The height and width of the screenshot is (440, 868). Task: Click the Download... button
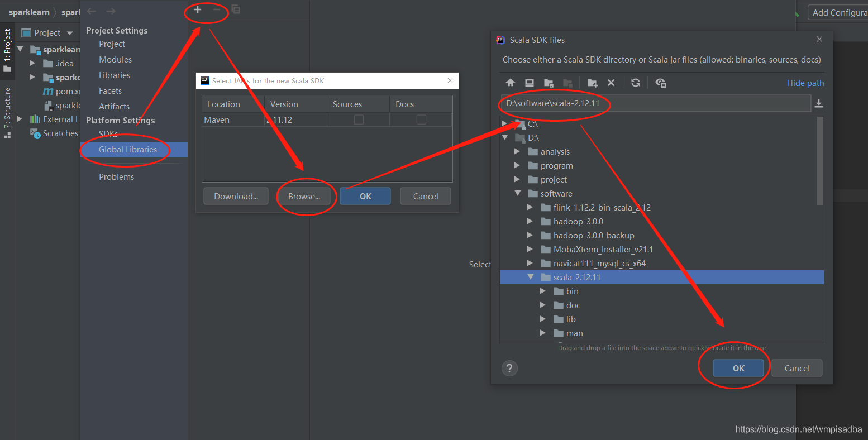[236, 196]
